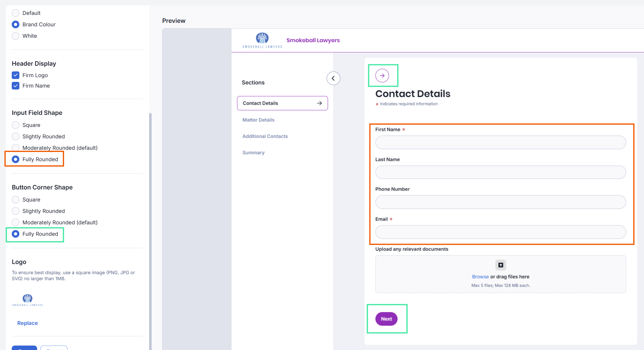This screenshot has height=350, width=644.
Task: Click the purple circled arrow icon above Contact Details
Action: point(382,76)
